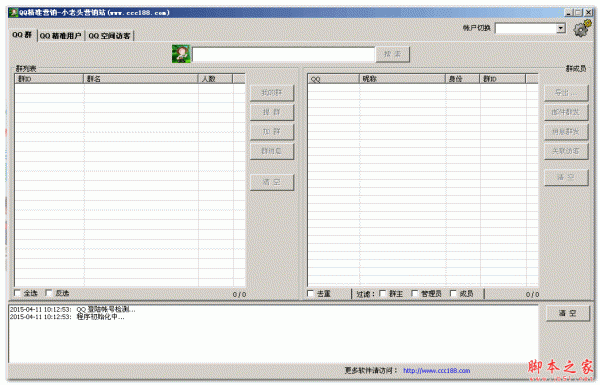This screenshot has height=385, width=600.
Task: Open the http://www.ccc188.com link
Action: 437,370
